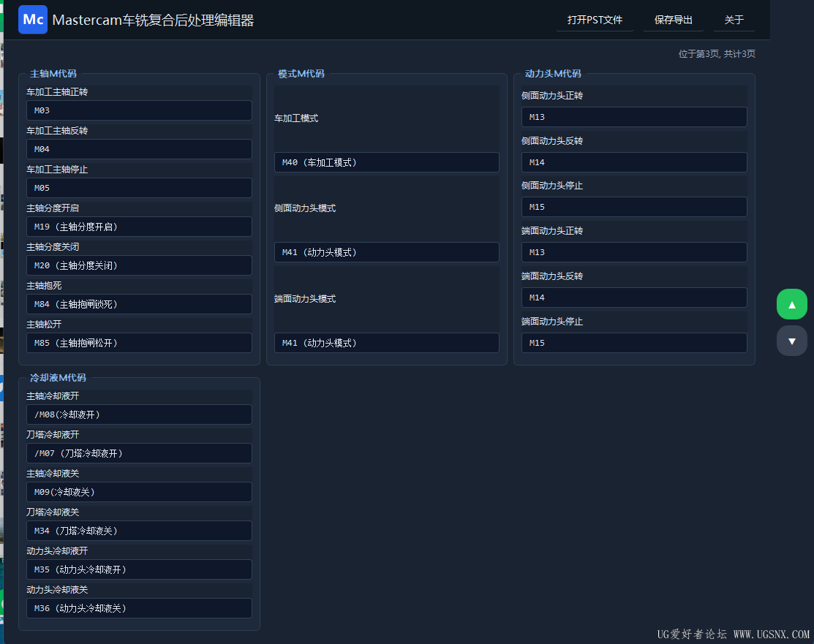The width and height of the screenshot is (814, 644).
Task: Click the 侧面动力头模式 label
Action: pos(305,208)
